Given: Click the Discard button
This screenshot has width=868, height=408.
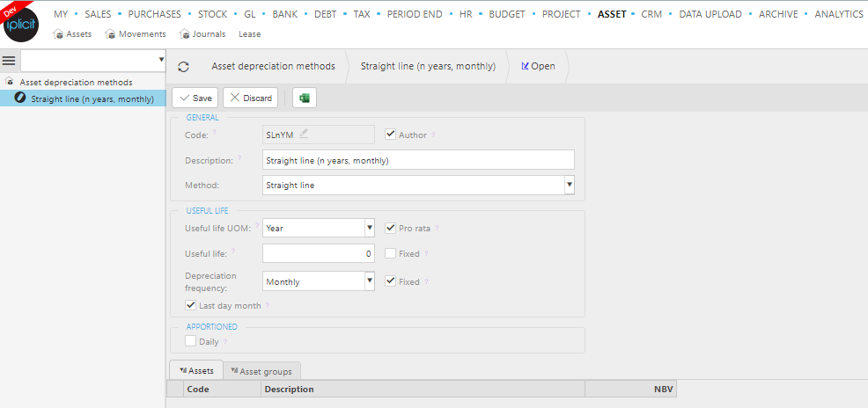Looking at the screenshot, I should [x=251, y=98].
